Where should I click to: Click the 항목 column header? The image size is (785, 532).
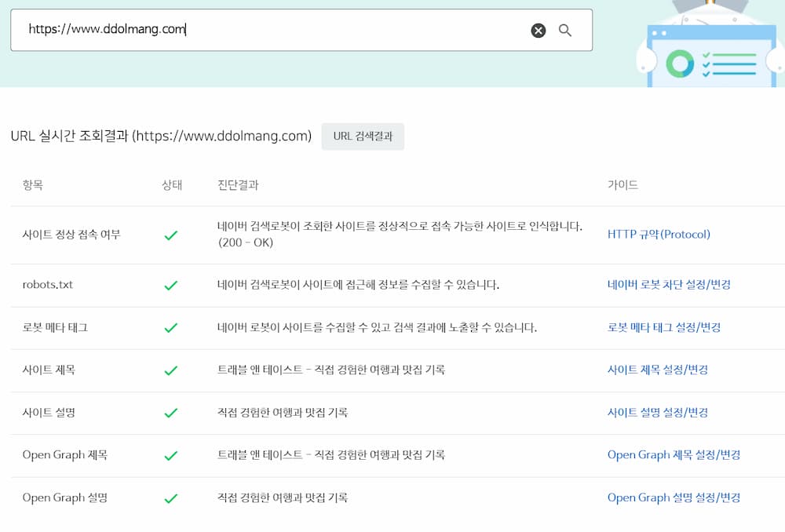coord(32,185)
